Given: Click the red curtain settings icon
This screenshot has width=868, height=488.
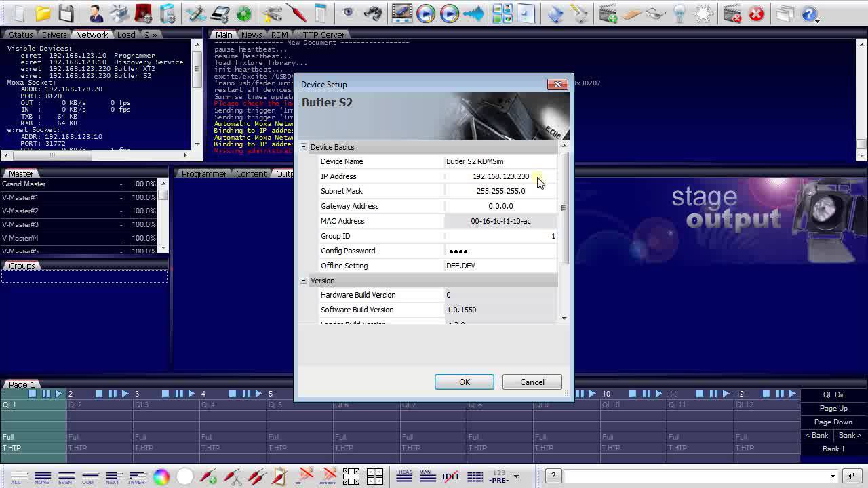Looking at the screenshot, I should [x=143, y=13].
